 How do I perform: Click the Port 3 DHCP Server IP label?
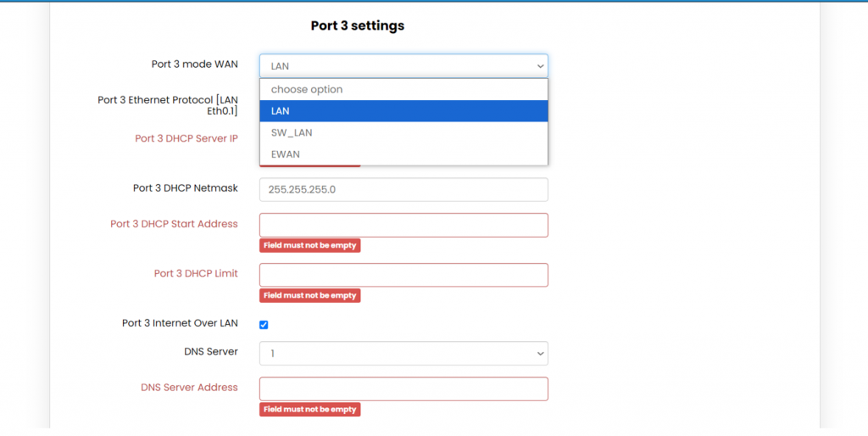(x=186, y=138)
